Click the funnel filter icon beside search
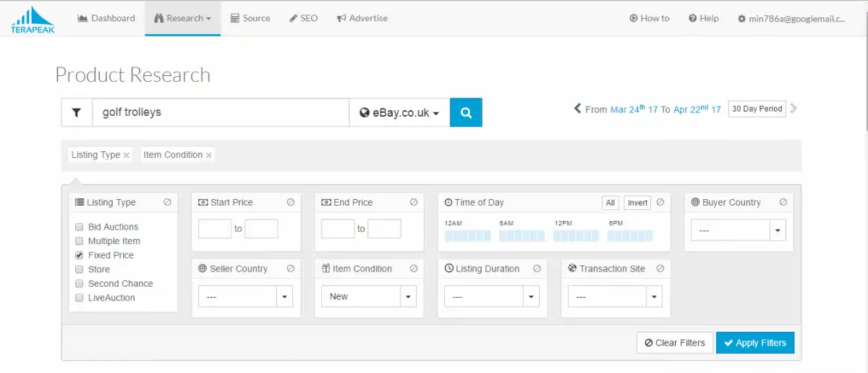The image size is (868, 373). pyautogui.click(x=77, y=113)
